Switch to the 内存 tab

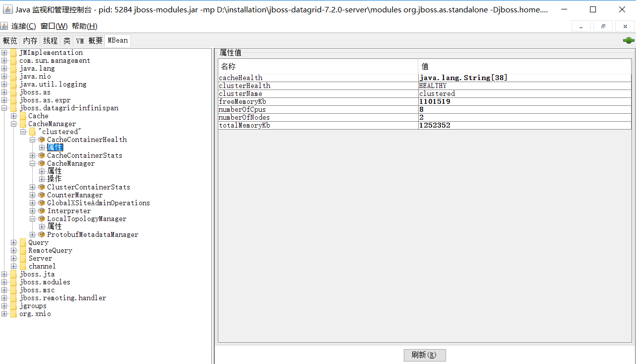[x=30, y=41]
